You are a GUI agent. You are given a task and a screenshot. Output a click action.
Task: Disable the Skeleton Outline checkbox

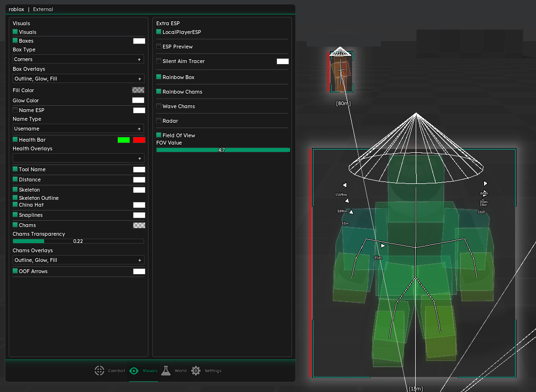tap(15, 198)
